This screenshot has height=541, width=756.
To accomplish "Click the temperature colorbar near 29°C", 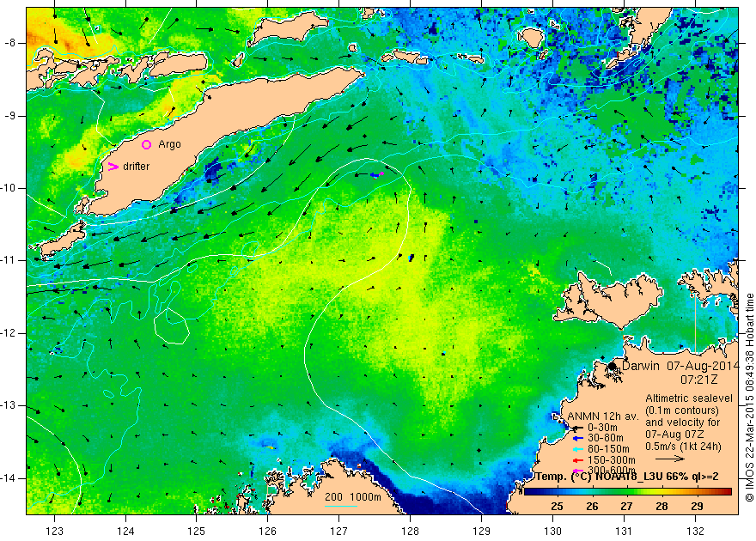I will (x=697, y=491).
